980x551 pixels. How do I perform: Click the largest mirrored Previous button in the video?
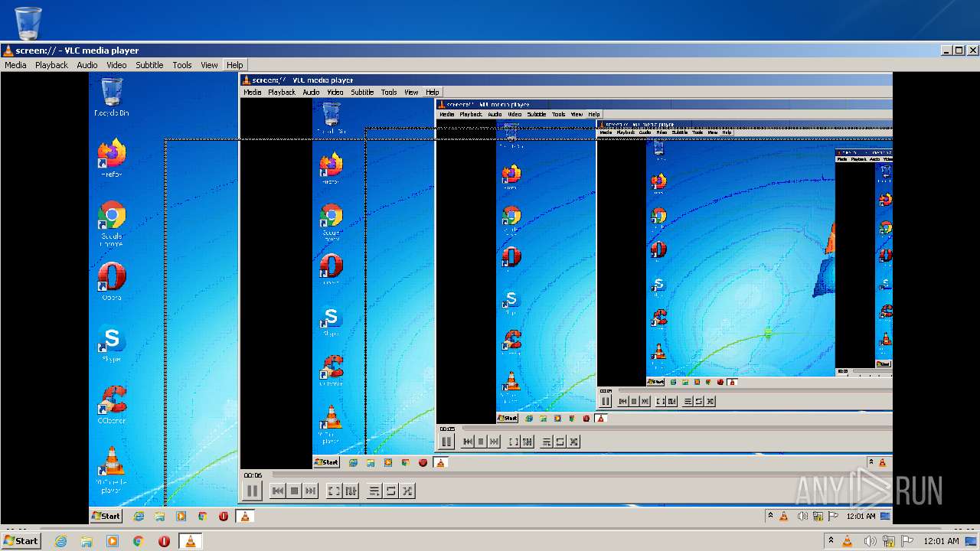click(x=278, y=491)
